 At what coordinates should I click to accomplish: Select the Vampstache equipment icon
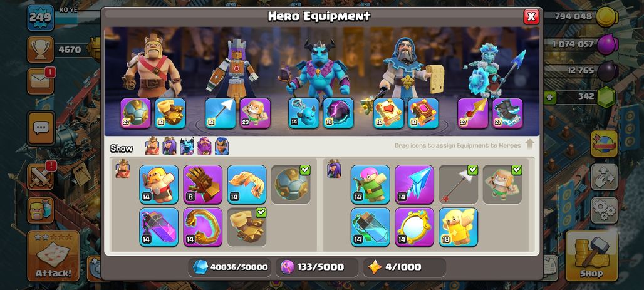tap(246, 184)
